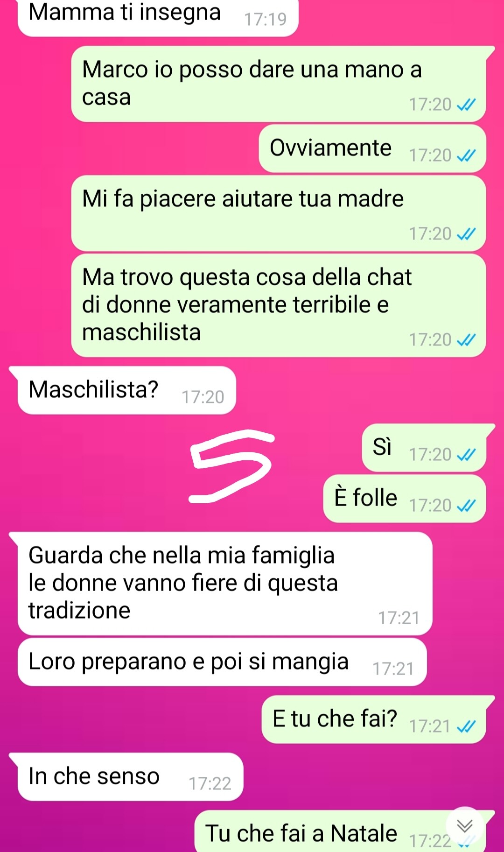Viewport: 504px width, 852px height.
Task: Tap read ticks on 'Mi fa piacere aiutare tua madre'
Action: [x=466, y=233]
